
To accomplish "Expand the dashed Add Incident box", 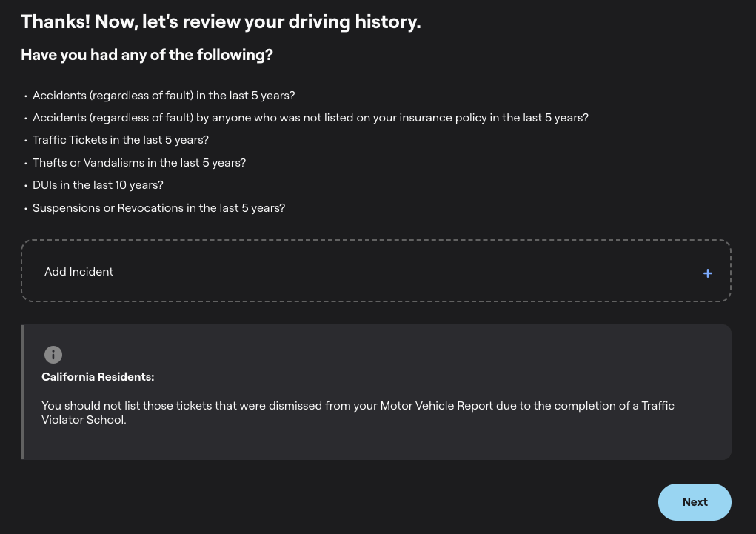I will pos(375,272).
